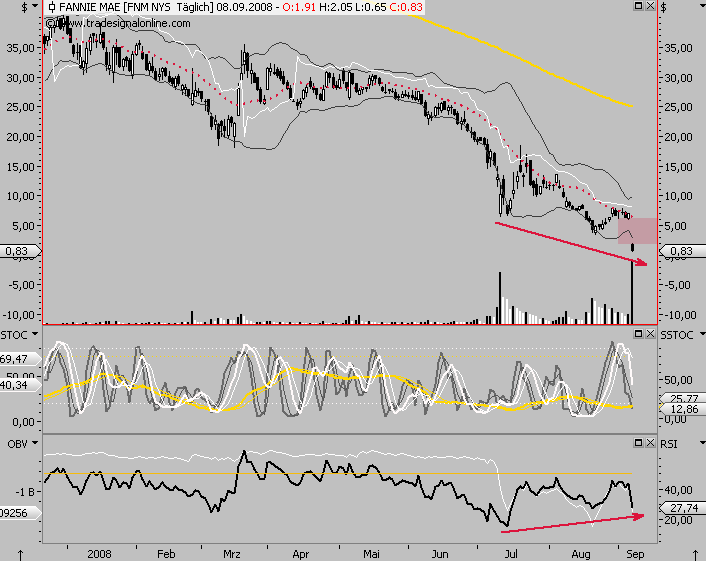Click the Feb label on the time axis
Image resolution: width=706 pixels, height=561 pixels.
166,554
